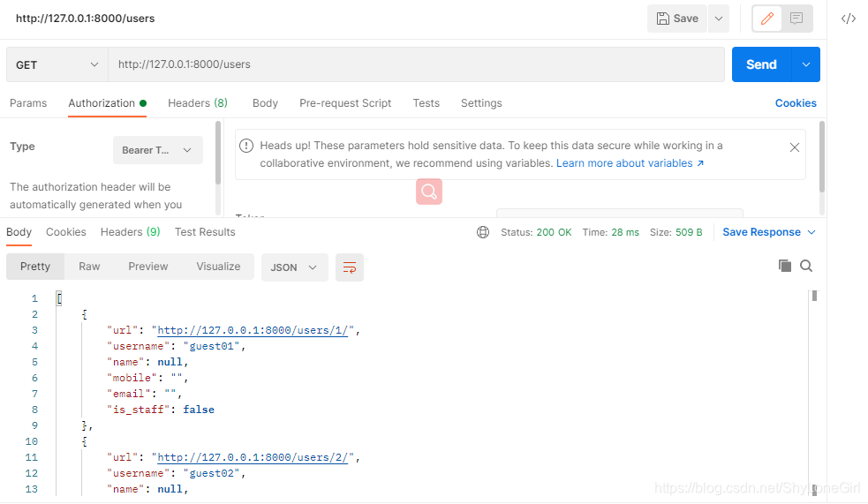Open the comments icon
This screenshot has width=868, height=504.
[796, 19]
